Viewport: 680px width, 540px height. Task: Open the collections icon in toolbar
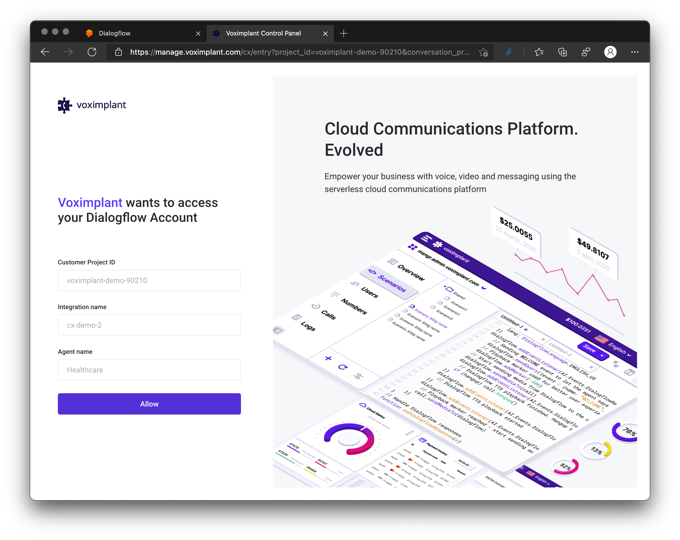click(562, 52)
